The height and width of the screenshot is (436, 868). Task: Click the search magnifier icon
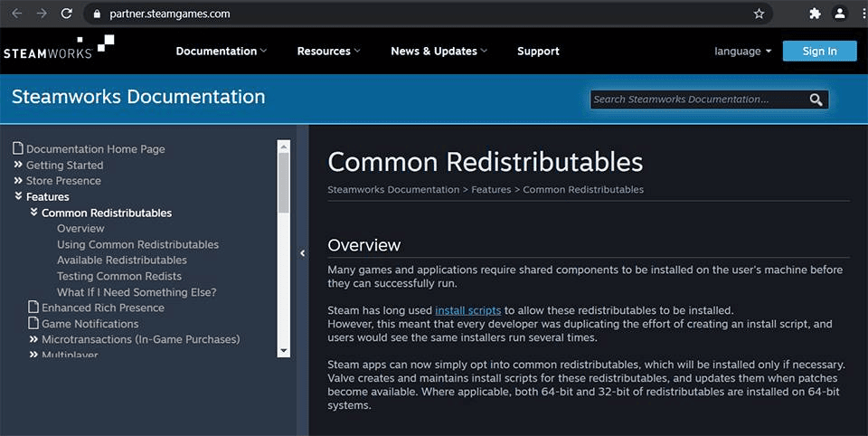point(816,100)
